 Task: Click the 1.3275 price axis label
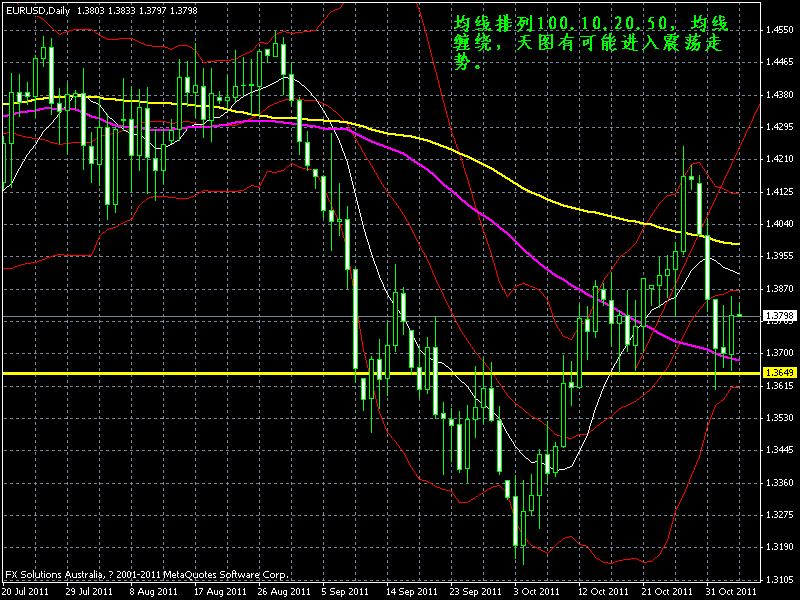[780, 514]
